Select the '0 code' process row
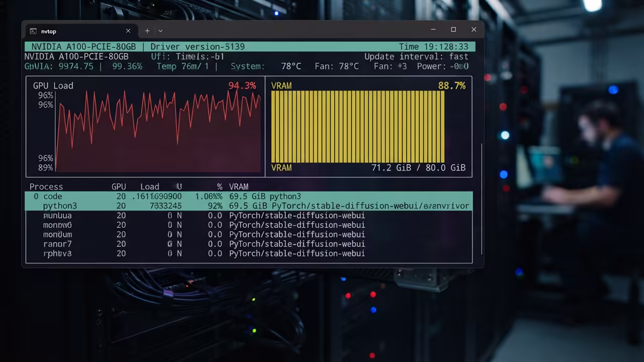The width and height of the screenshot is (644, 362). 249,196
